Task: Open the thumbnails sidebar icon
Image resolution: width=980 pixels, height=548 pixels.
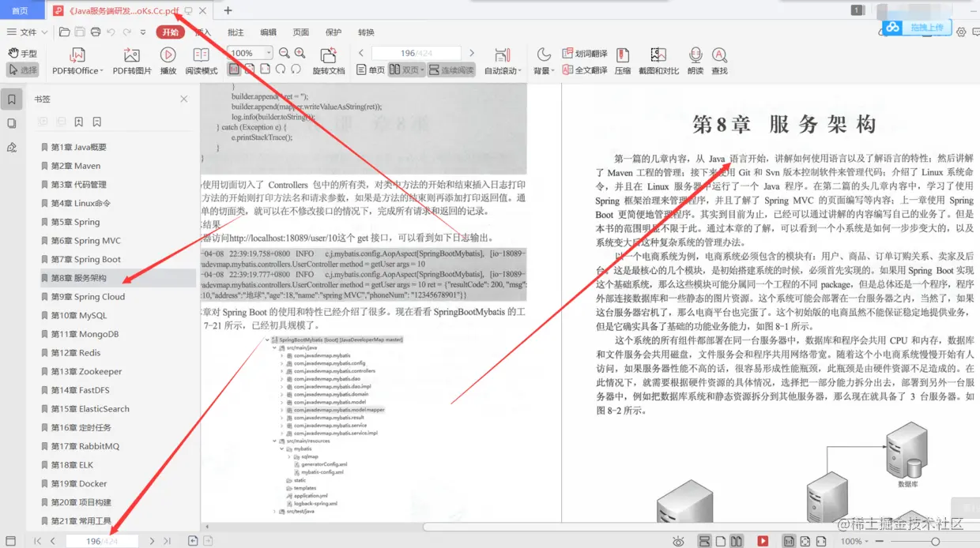Action: coord(11,123)
